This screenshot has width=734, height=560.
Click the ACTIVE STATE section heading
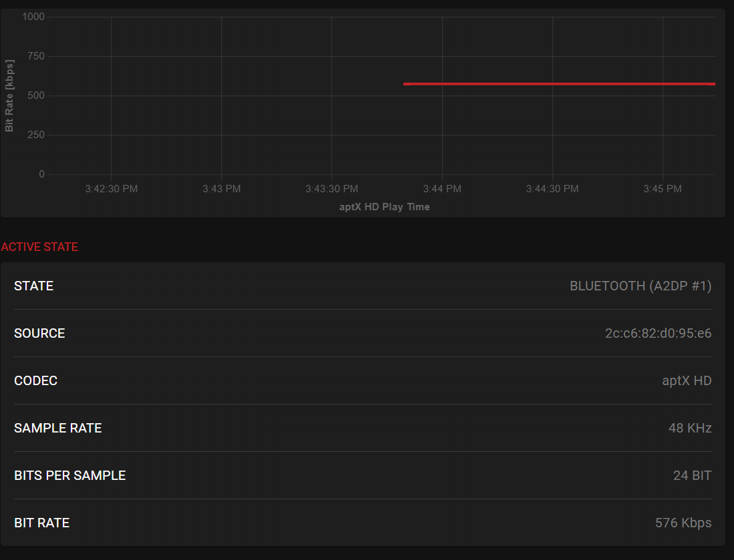coord(39,247)
